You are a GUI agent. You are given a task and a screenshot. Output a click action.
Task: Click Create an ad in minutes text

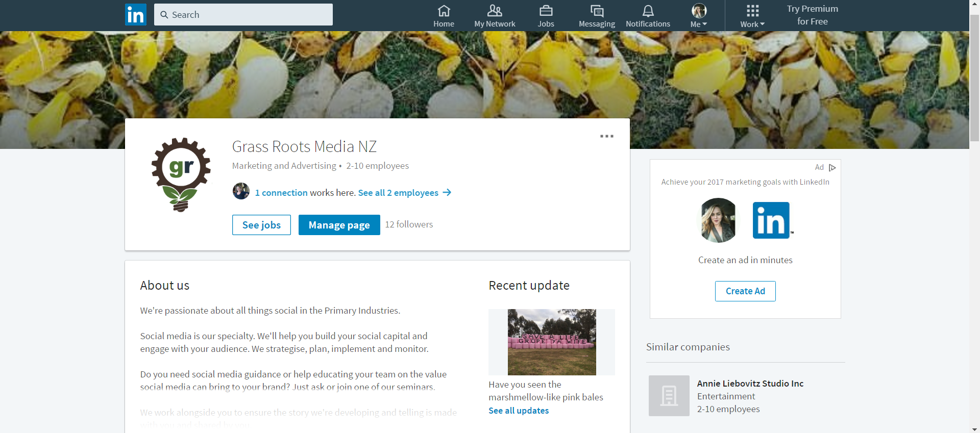coord(745,260)
